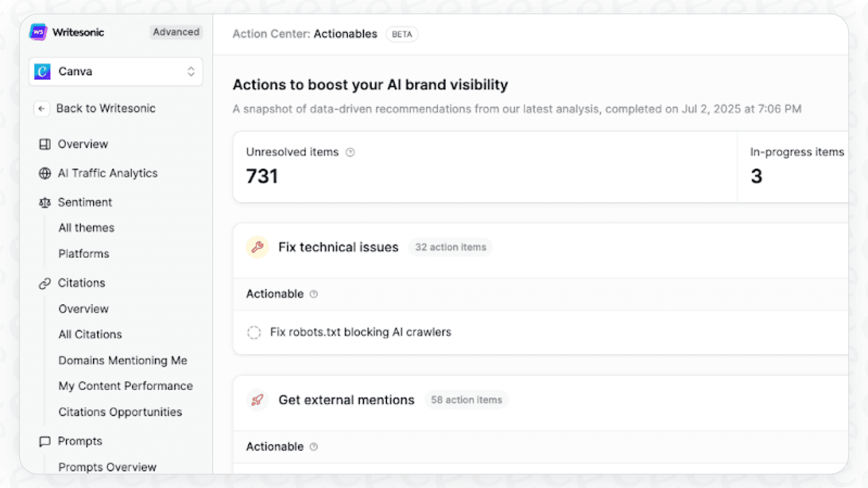Image resolution: width=868 pixels, height=488 pixels.
Task: Click the Back to Writesonic link
Action: (x=106, y=108)
